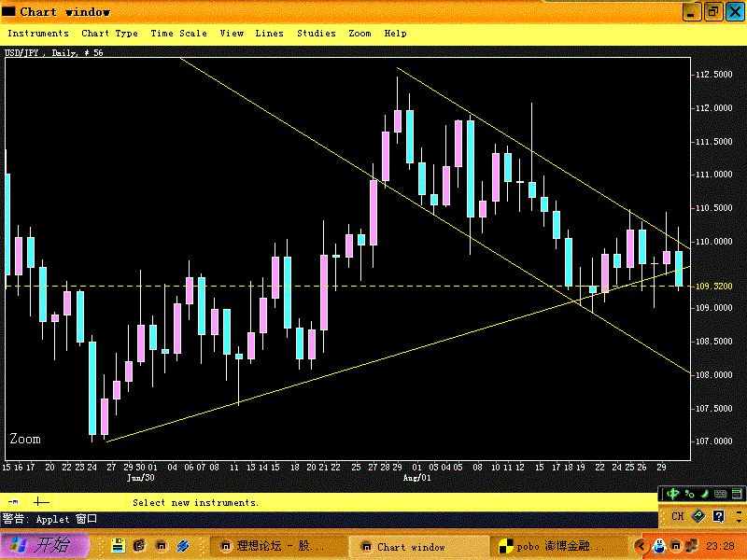The width and height of the screenshot is (747, 560).
Task: Click the brown tray icon beside clock
Action: (x=692, y=546)
